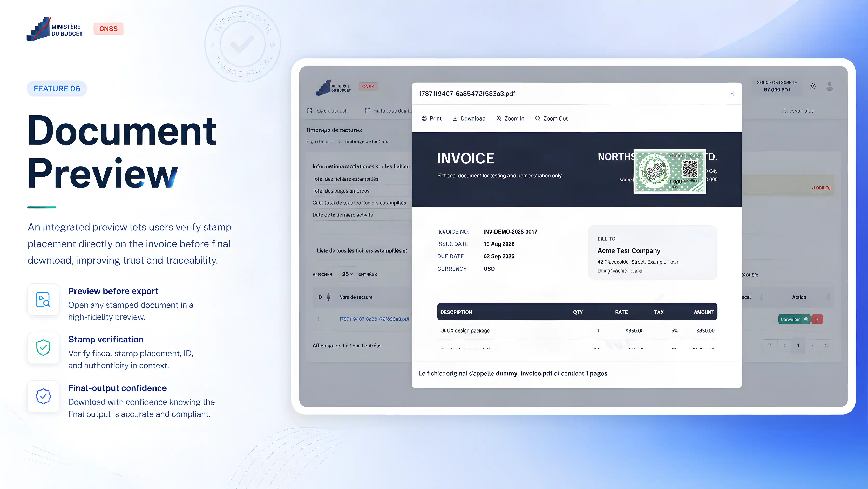Click the Print button in the preview toolbar
Viewport: 868px width, 489px height.
(x=431, y=118)
